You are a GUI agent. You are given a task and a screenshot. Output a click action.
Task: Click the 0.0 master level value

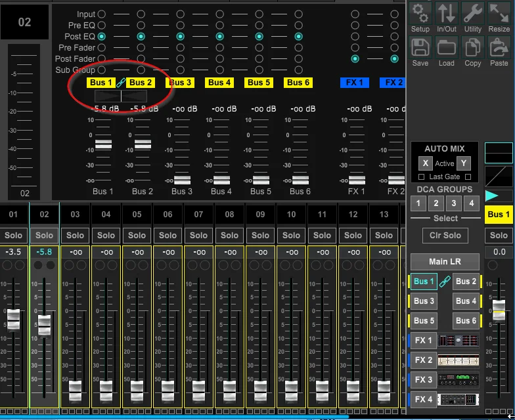click(x=499, y=252)
